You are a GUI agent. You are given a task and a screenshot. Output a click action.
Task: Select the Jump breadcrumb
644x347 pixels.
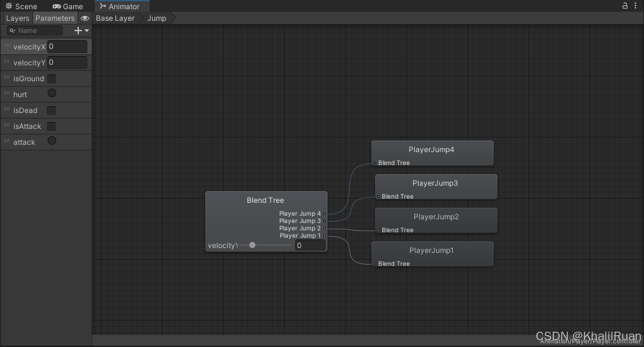157,18
